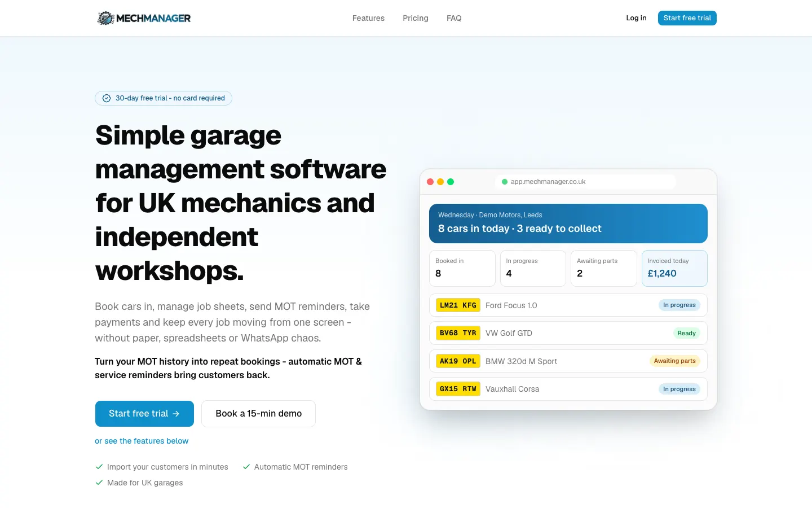Viewport: 812px width, 508px height.
Task: Book a 15-min demo
Action: pyautogui.click(x=258, y=414)
